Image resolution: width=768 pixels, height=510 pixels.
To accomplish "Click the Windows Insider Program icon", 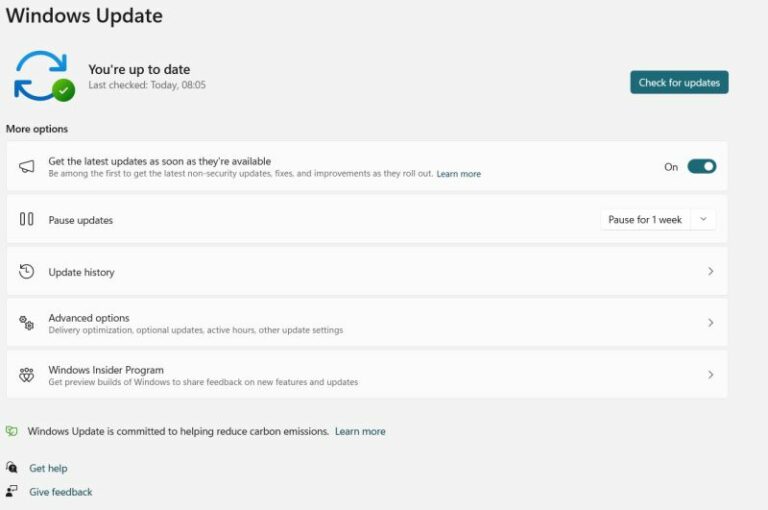I will point(27,375).
